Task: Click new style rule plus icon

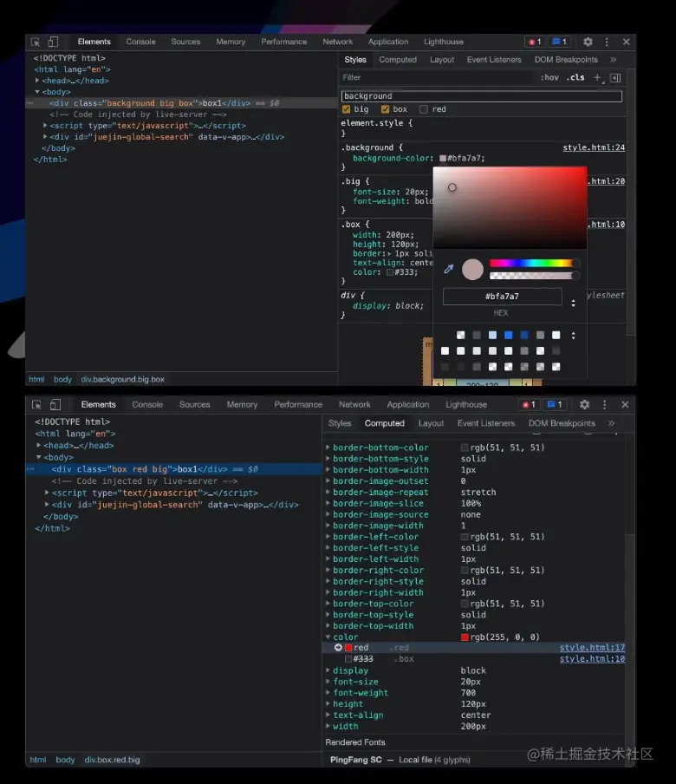Action: pos(597,77)
